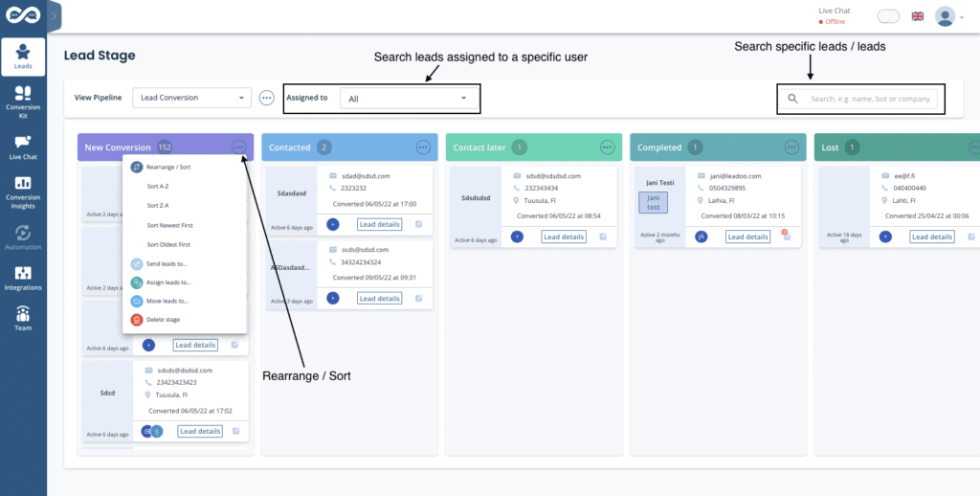Toggle Live Chat online switch
Image resolution: width=980 pixels, height=496 pixels.
(889, 16)
